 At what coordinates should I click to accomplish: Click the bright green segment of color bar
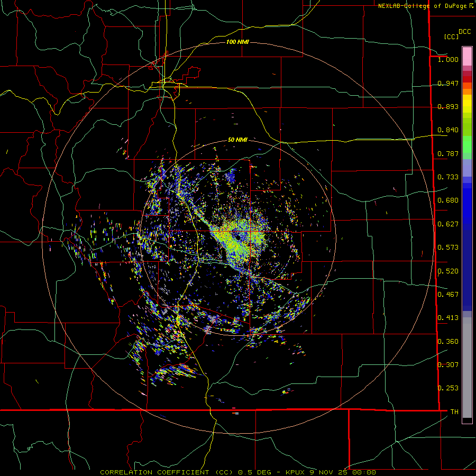(467, 144)
